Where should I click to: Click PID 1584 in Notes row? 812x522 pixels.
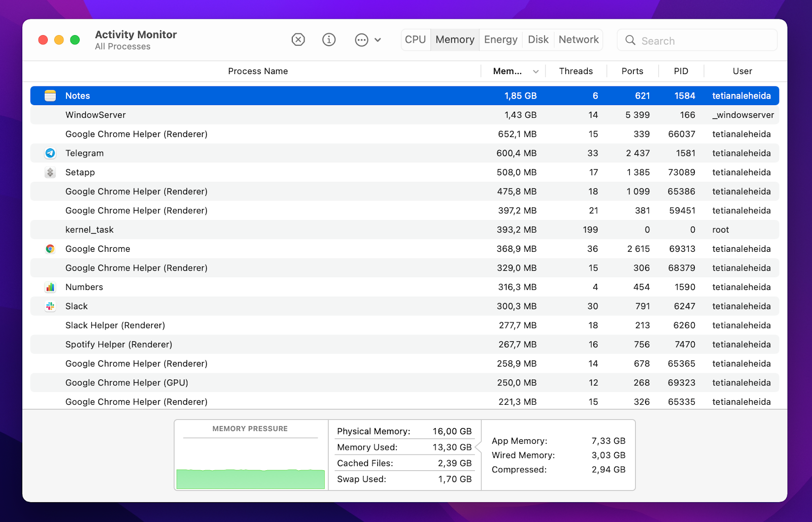click(x=685, y=95)
